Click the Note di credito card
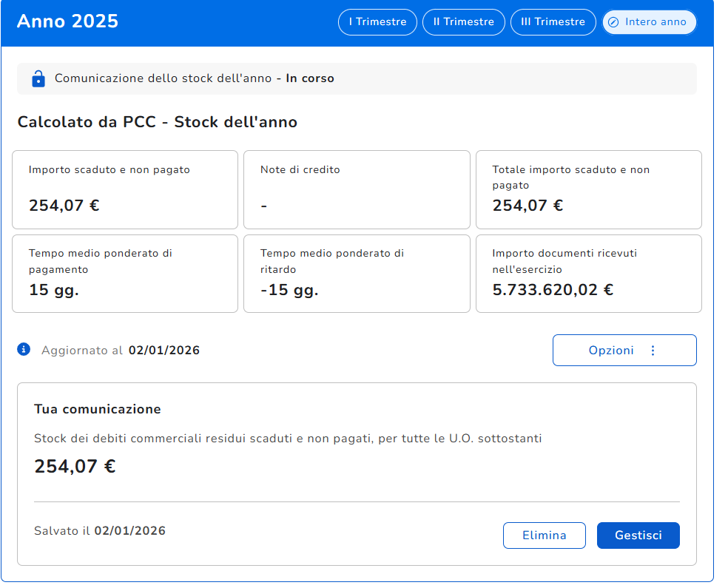728x588 pixels. 357,189
